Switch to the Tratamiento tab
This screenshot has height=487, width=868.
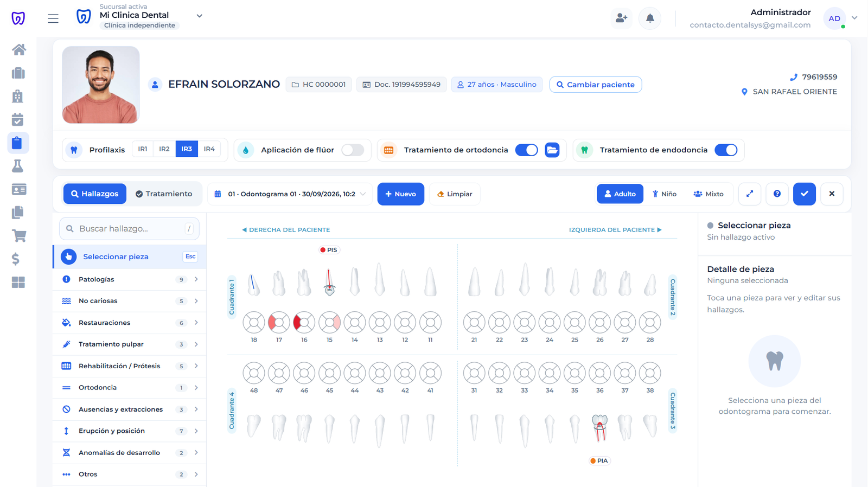pyautogui.click(x=164, y=194)
